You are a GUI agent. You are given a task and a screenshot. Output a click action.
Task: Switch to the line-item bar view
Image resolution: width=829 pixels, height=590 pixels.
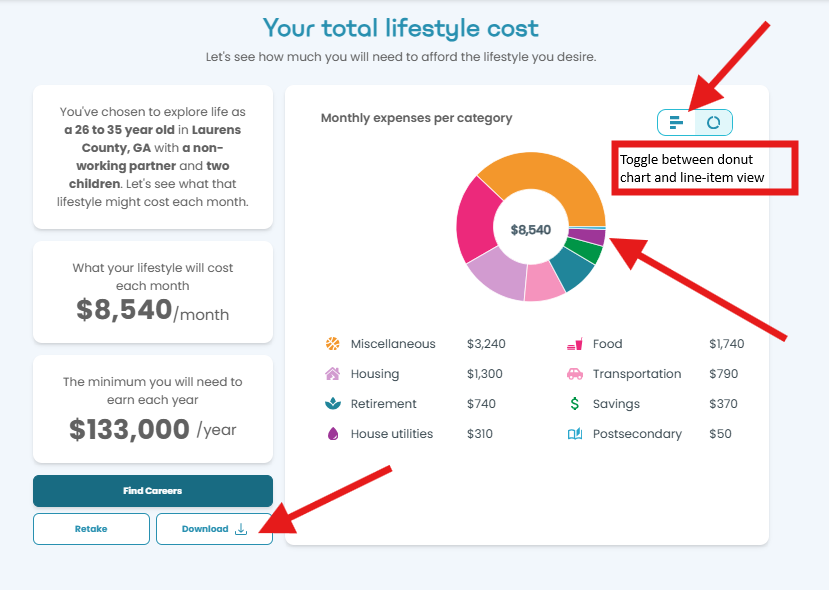[676, 123]
